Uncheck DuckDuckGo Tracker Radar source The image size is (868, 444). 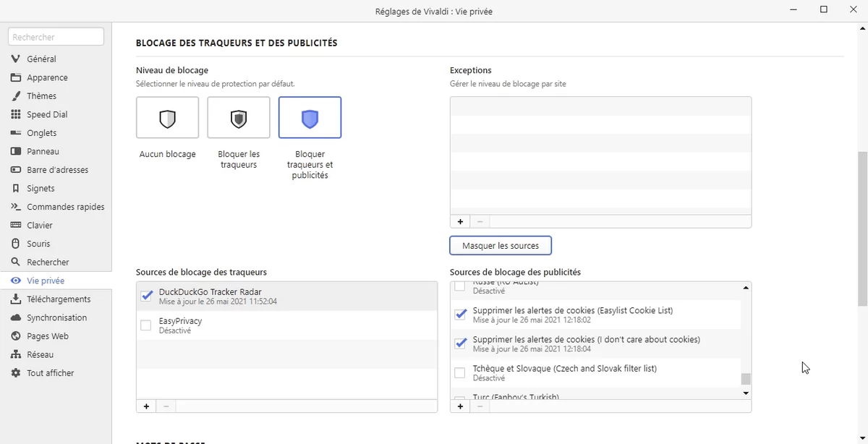point(146,296)
